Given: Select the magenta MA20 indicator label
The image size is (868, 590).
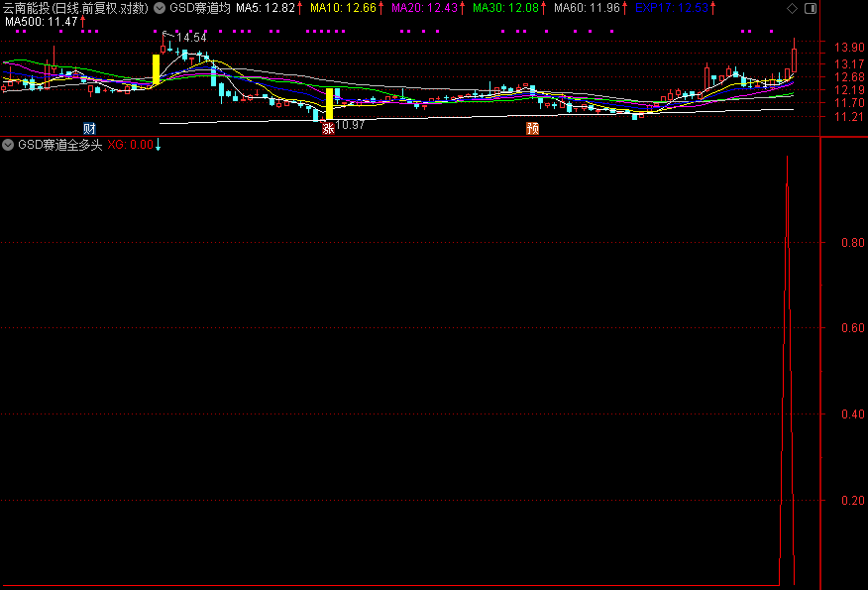Looking at the screenshot, I should [425, 8].
